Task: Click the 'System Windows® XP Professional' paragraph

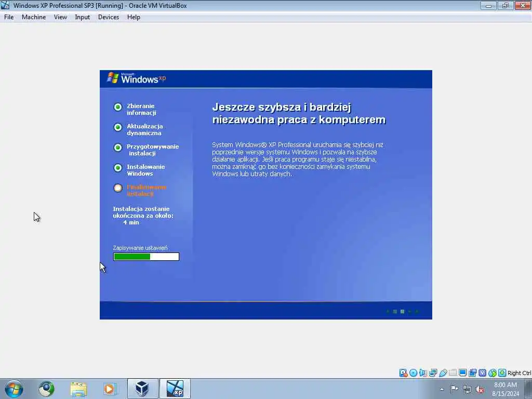Action: [298, 159]
